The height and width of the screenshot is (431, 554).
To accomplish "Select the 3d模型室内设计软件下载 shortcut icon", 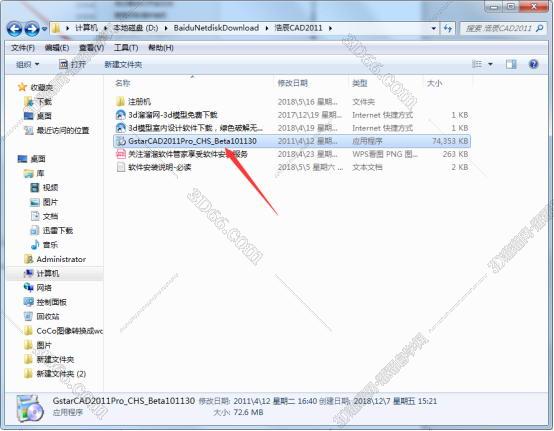I will [120, 128].
